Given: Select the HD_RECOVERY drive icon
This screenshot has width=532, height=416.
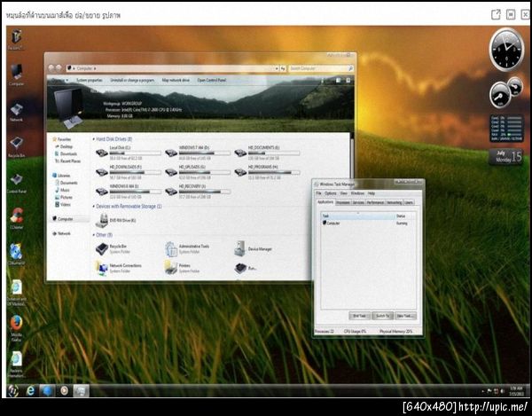Looking at the screenshot, I should 171,192.
